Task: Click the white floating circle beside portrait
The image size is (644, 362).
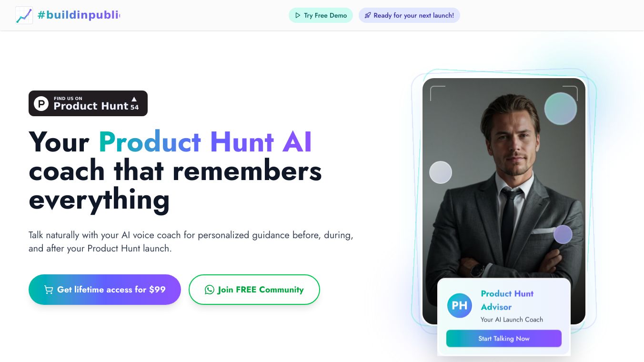Action: pos(441,172)
